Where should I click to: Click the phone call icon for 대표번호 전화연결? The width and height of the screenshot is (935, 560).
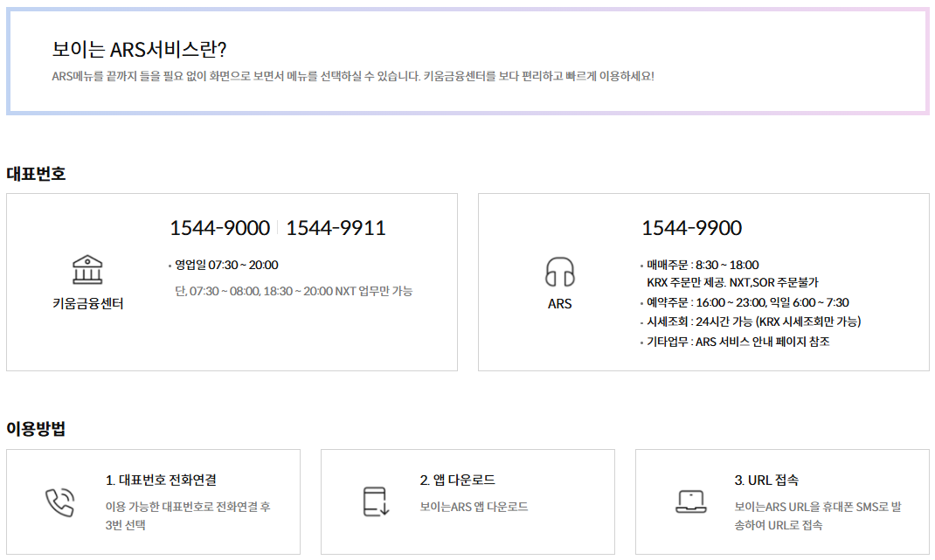pos(59,502)
